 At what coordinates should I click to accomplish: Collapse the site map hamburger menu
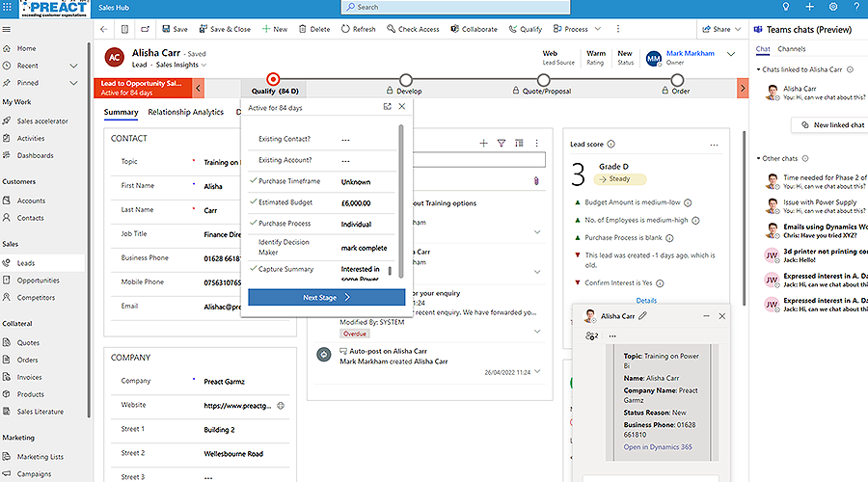click(7, 29)
